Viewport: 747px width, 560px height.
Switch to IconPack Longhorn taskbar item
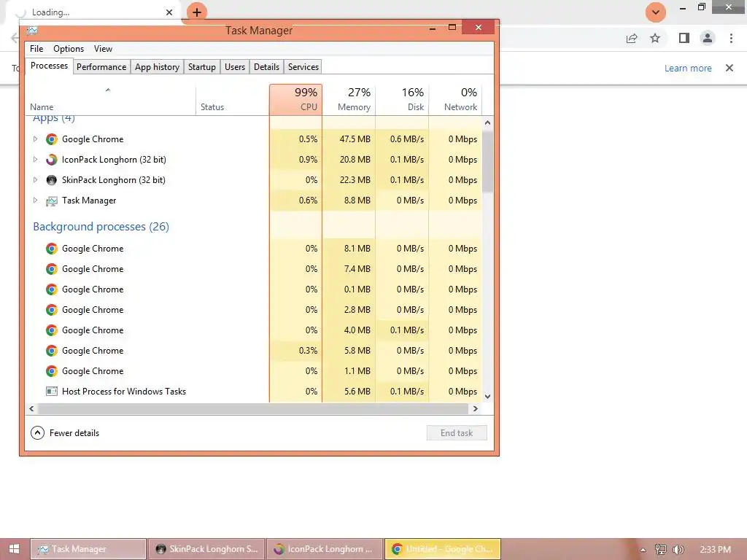pos(325,549)
